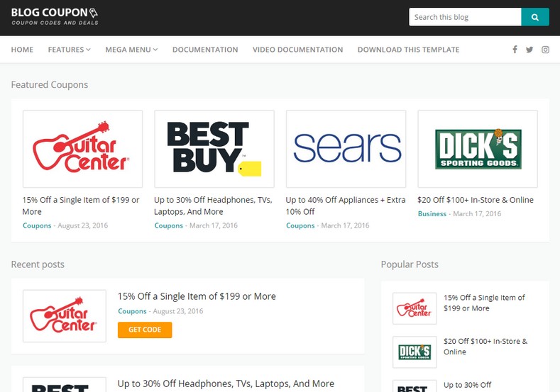Focus the Search this blog field
The height and width of the screenshot is (392, 560).
465,17
